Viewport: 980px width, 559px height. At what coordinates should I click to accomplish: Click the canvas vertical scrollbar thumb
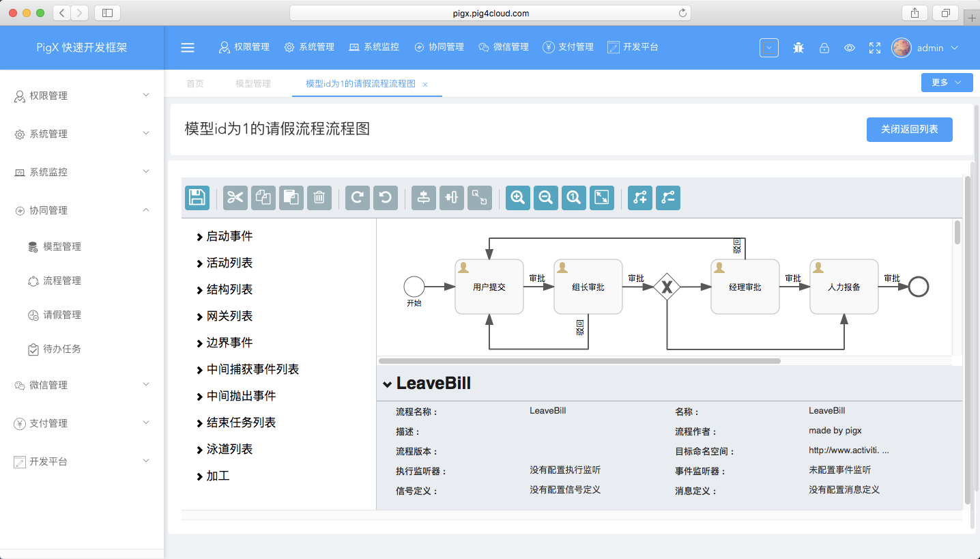click(957, 232)
